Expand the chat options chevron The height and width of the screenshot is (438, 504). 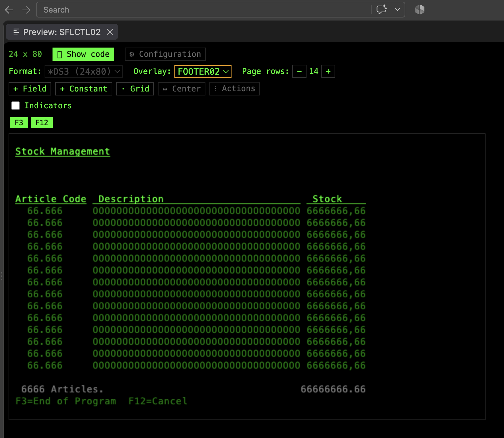pos(397,10)
